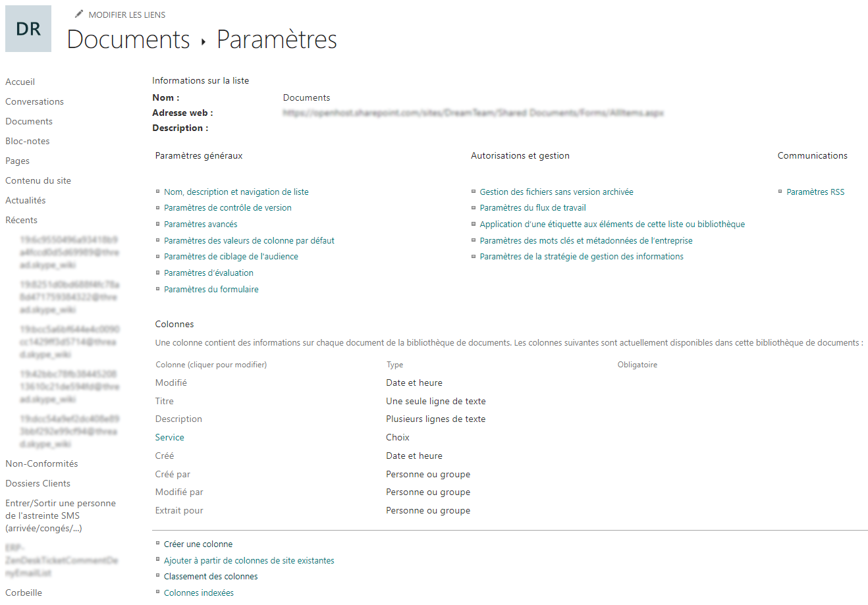Click Créer une colonne link
Screen dimensions: 868x605
[198, 544]
